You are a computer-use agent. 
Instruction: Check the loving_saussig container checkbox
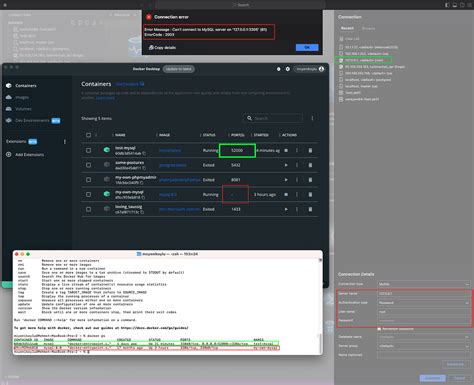[x=88, y=209]
